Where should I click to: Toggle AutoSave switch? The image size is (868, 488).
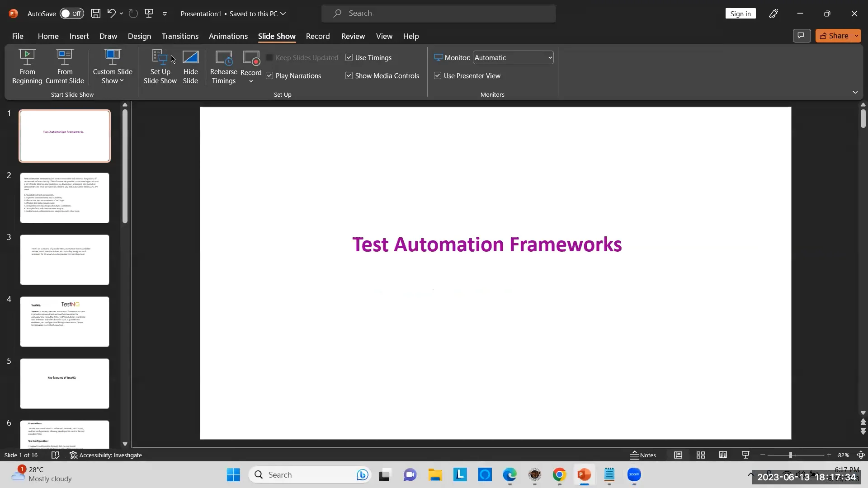(x=72, y=14)
